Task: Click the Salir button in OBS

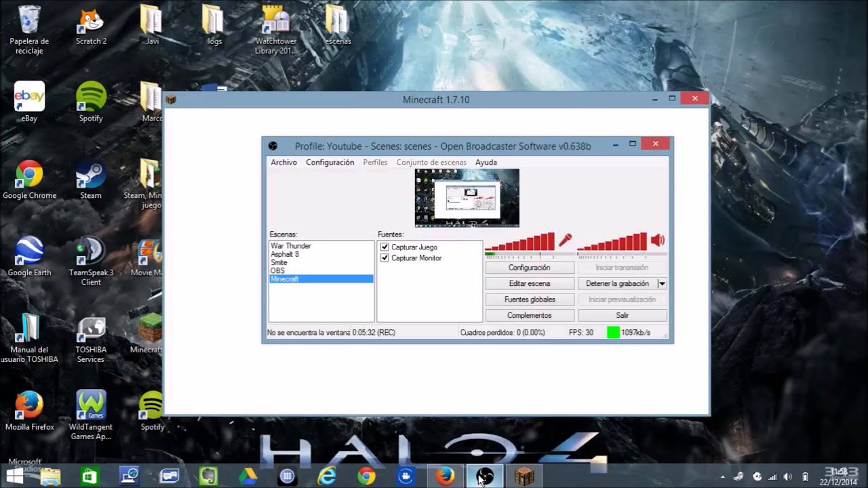Action: [x=623, y=316]
